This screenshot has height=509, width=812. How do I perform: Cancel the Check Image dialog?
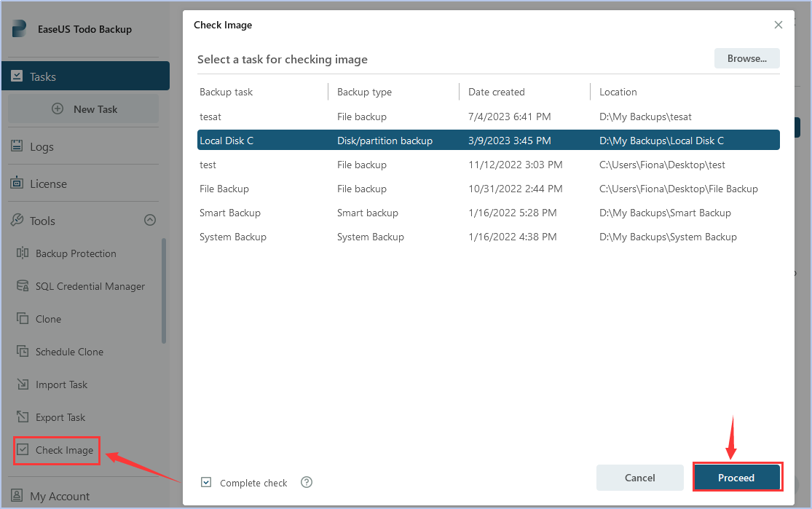pyautogui.click(x=639, y=478)
